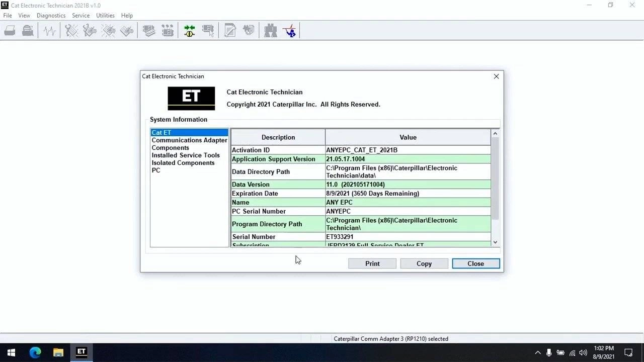Open the Diagnostics menu
The image size is (644, 362).
tap(51, 16)
